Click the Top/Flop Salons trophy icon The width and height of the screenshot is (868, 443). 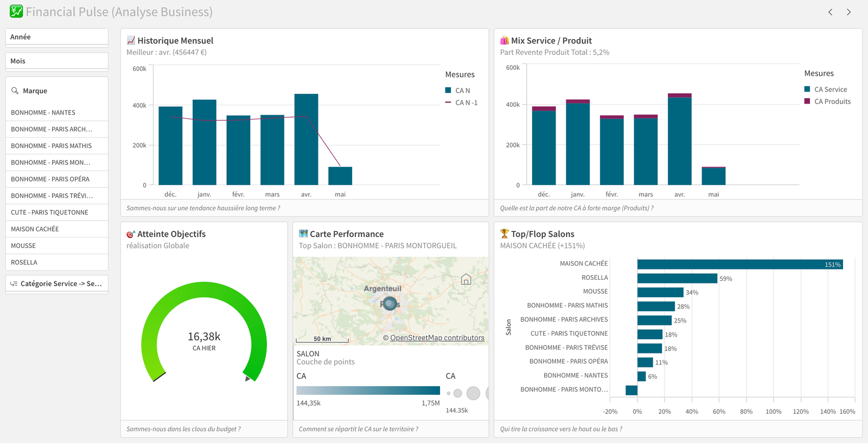point(505,234)
